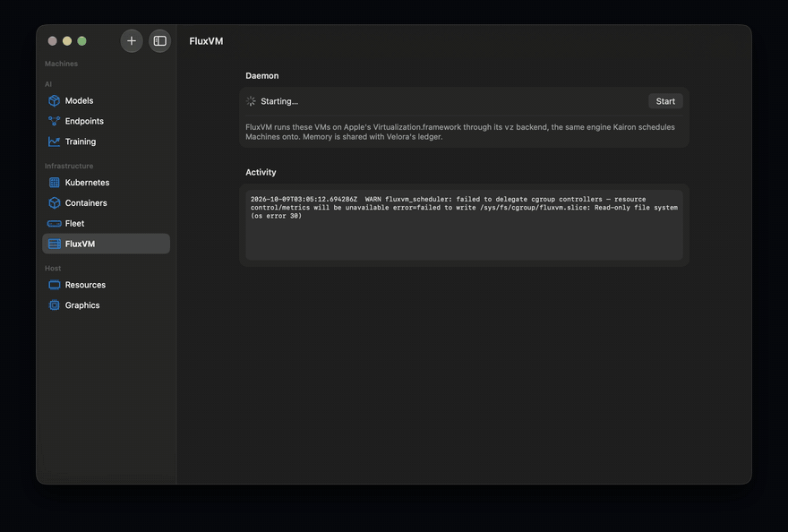Open the Endpoints section
Screen dimensions: 788x532
[106, 121]
